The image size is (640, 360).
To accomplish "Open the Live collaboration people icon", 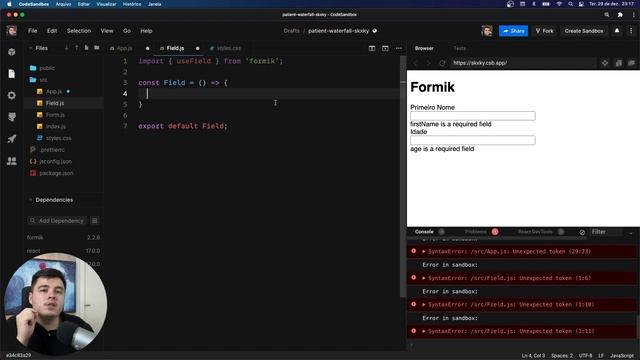I will click(11, 161).
